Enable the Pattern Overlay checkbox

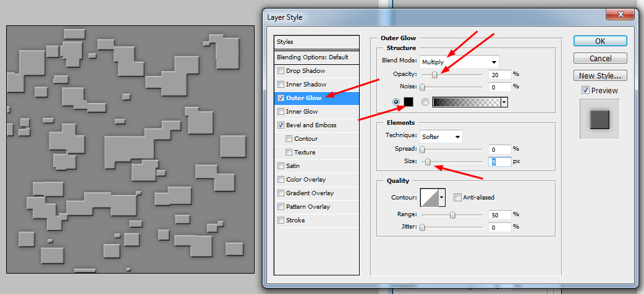(x=281, y=206)
